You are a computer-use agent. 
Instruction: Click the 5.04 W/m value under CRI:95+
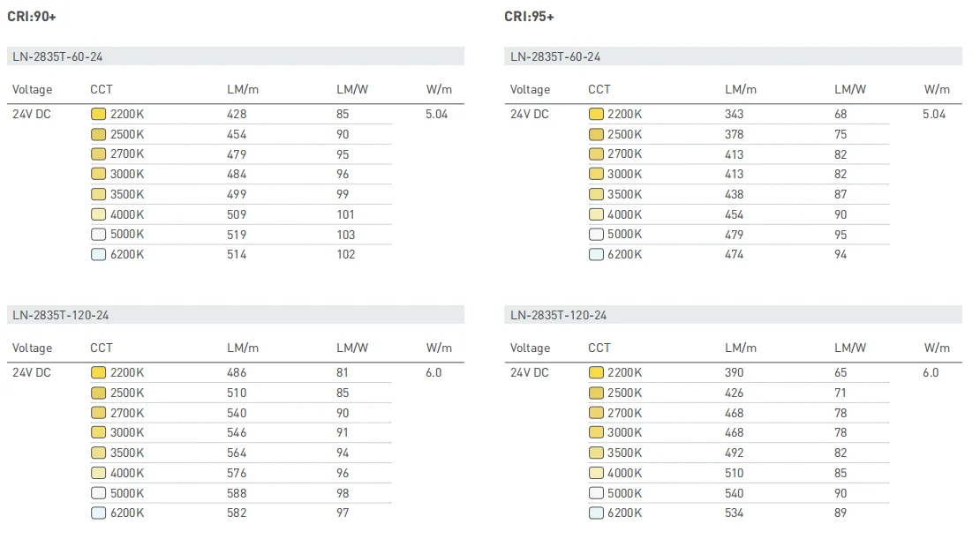tap(933, 114)
